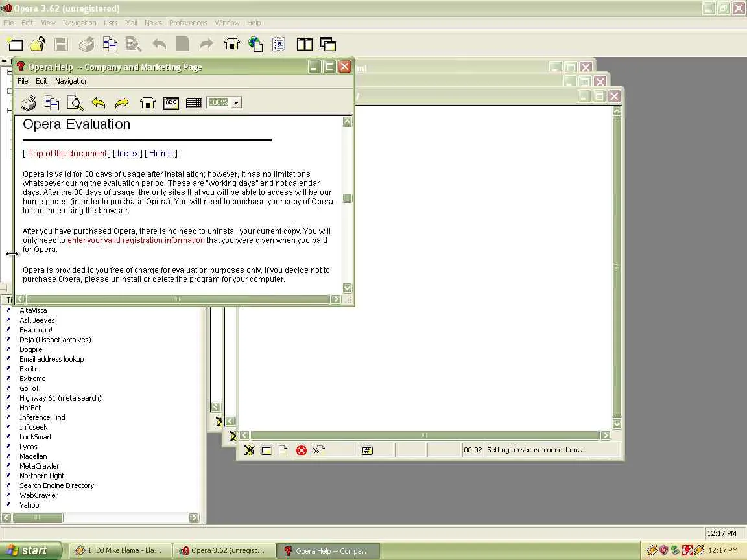
Task: Click the Windows start button
Action: 30,550
